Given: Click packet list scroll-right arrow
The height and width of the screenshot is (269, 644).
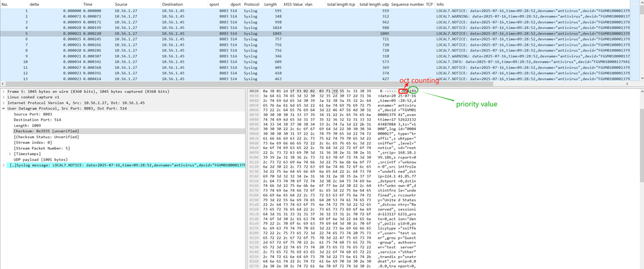Looking at the screenshot, I should (x=627, y=83).
